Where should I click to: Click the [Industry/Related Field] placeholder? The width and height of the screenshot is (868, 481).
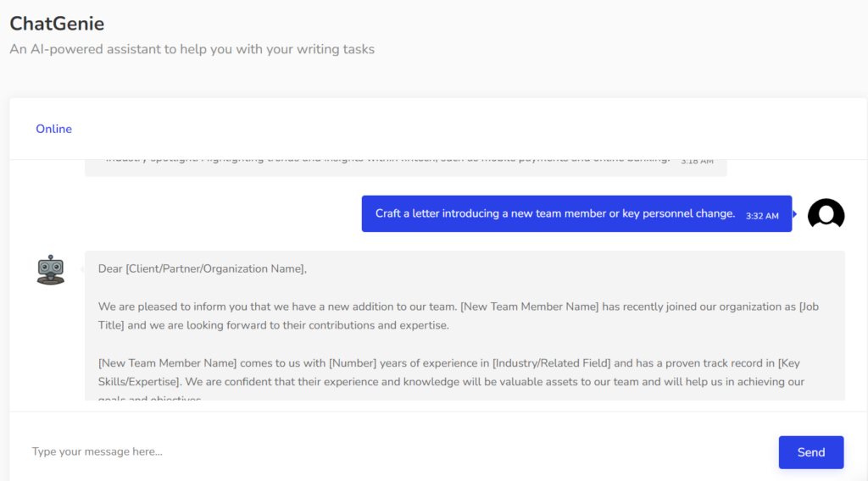[x=551, y=362]
